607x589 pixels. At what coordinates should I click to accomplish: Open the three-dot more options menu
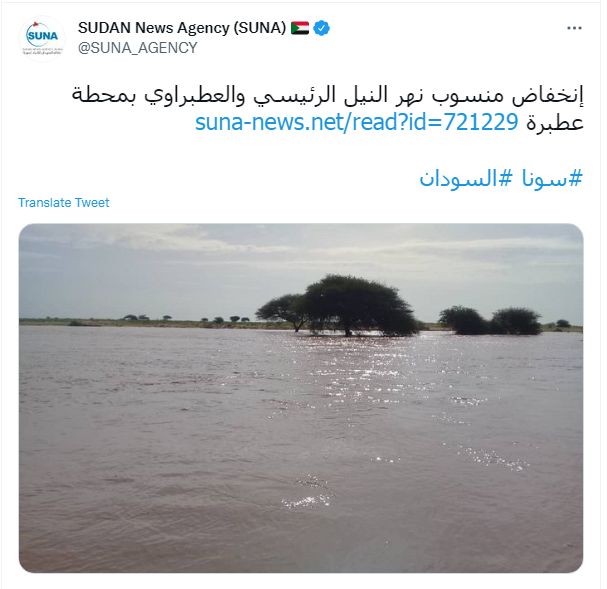point(574,28)
